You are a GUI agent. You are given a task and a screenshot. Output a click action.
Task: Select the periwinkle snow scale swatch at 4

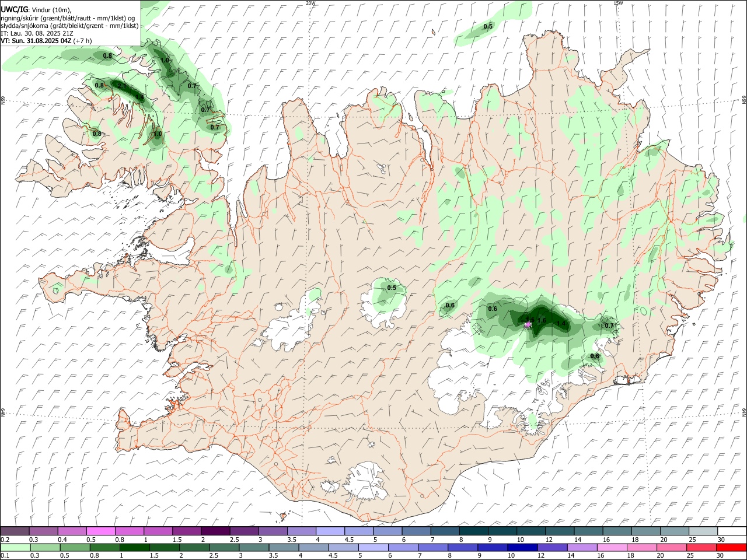tap(330, 531)
